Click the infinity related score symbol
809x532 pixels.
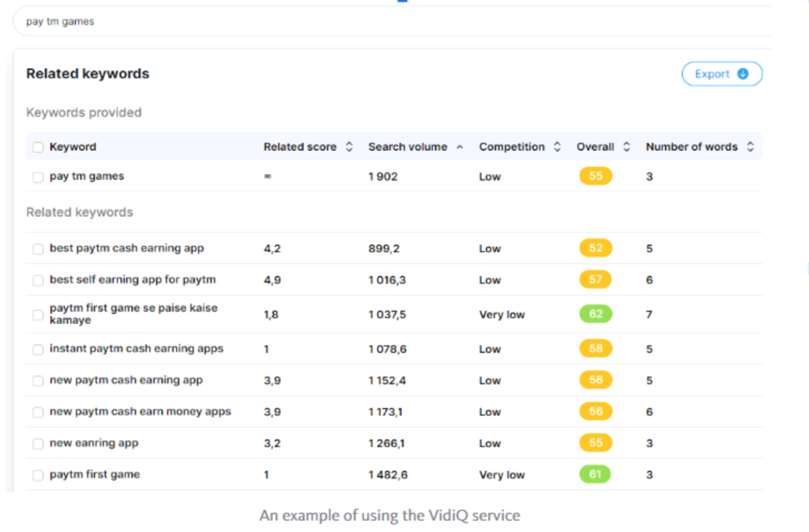(268, 176)
